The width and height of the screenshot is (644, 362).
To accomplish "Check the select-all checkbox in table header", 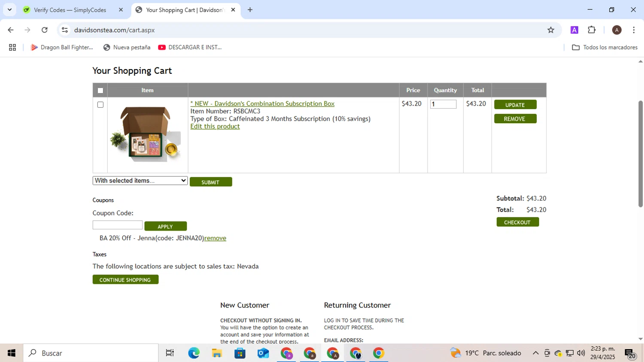I will point(100,91).
